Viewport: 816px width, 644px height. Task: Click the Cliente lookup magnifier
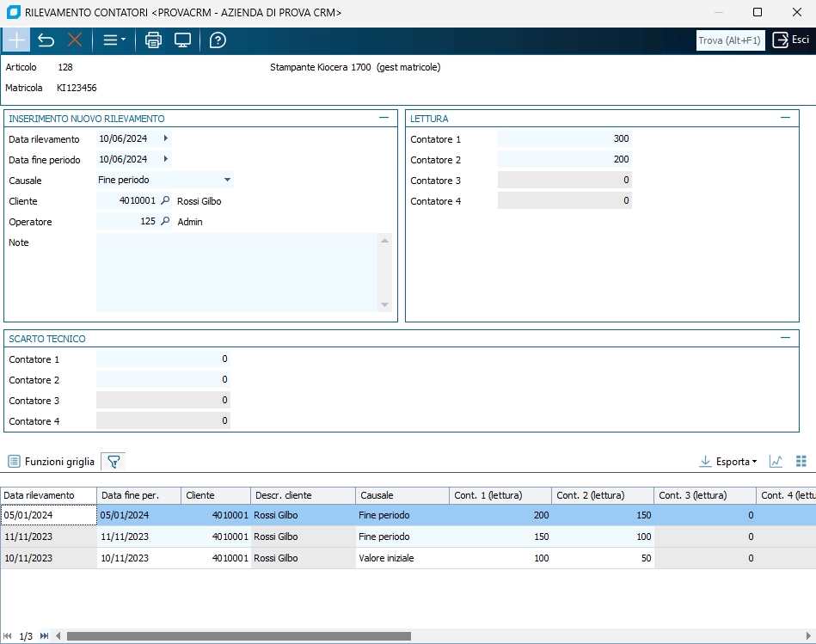[x=166, y=201]
